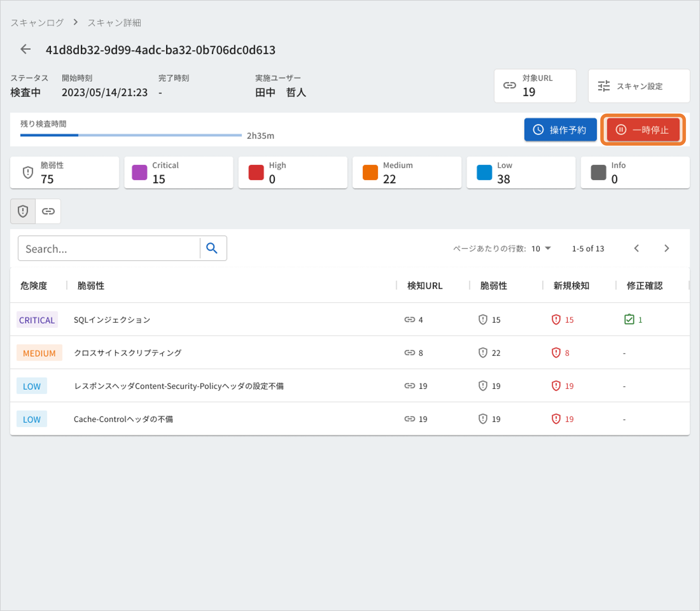Click the MEDIUM severity badge
Image resolution: width=700 pixels, height=611 pixels.
[x=39, y=353]
